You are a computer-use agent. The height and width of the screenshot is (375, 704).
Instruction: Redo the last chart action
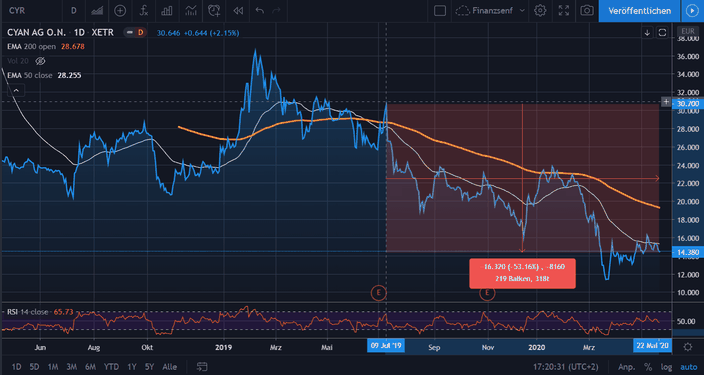point(277,10)
